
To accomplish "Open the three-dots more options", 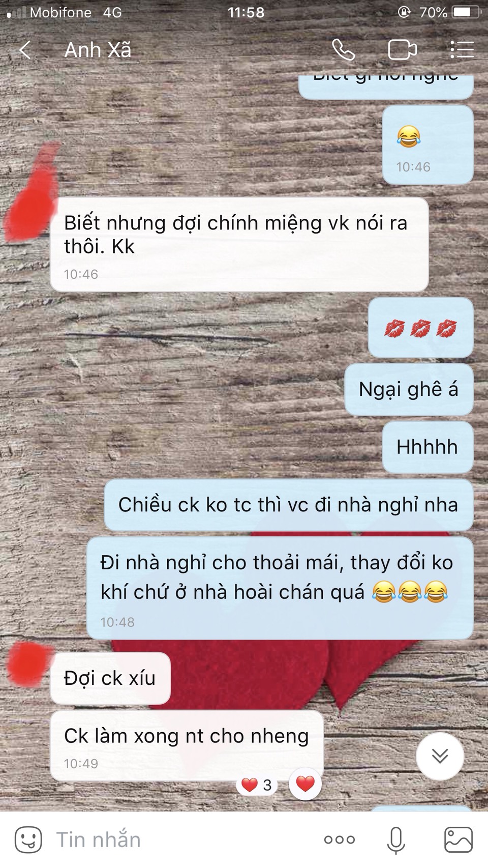I will tap(340, 840).
